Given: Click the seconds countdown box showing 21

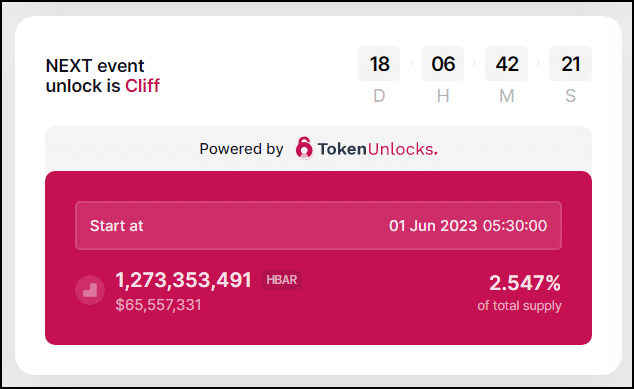Looking at the screenshot, I should [x=570, y=63].
